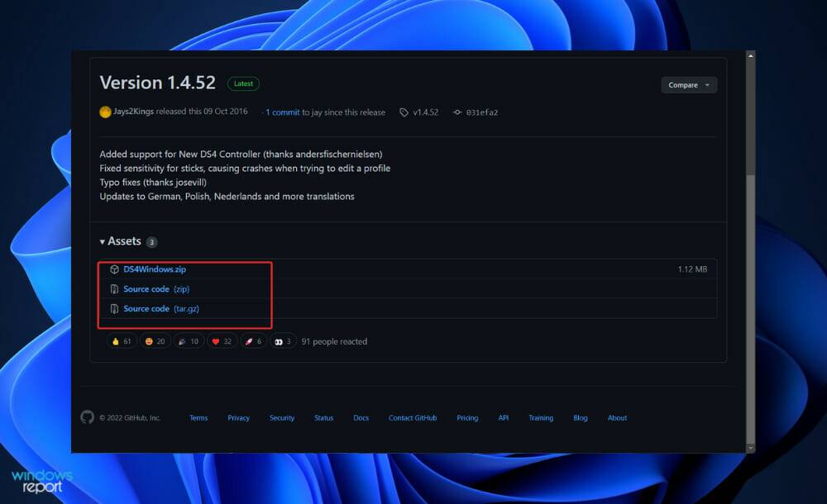Click the commit icon beside 031efa2
Image resolution: width=827 pixels, height=504 pixels.
[457, 112]
